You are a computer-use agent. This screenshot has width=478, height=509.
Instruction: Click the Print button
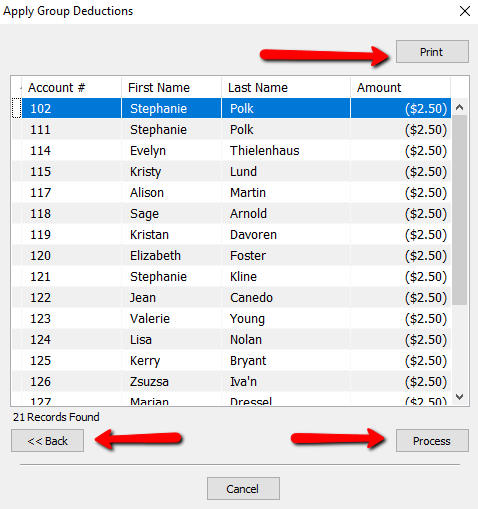pos(432,52)
